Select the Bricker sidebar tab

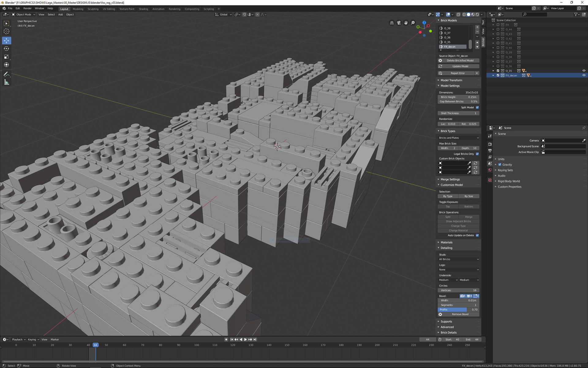pos(483,42)
